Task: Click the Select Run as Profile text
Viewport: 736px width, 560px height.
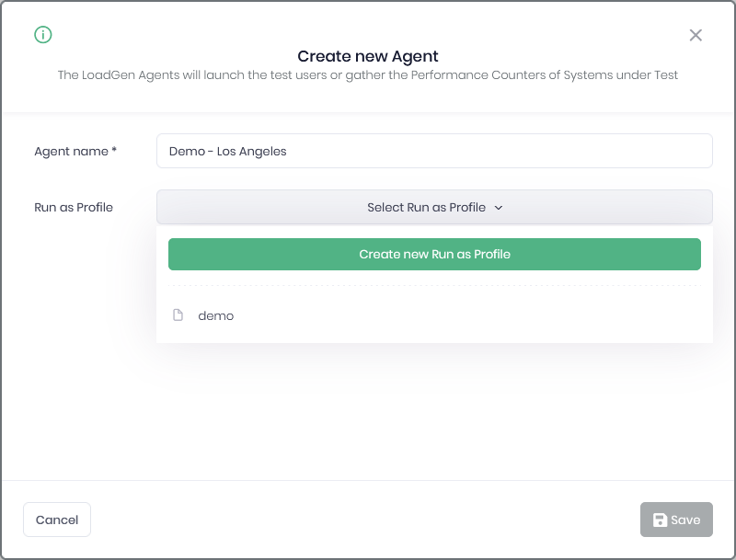Action: click(426, 207)
